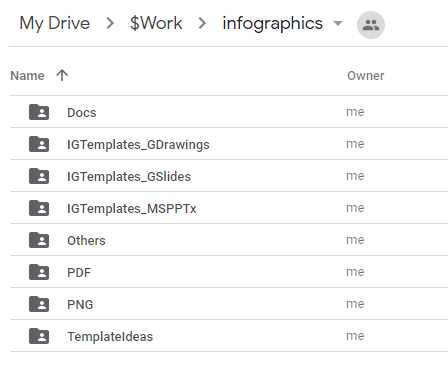Click the Owner column header
The image size is (448, 367).
[366, 76]
